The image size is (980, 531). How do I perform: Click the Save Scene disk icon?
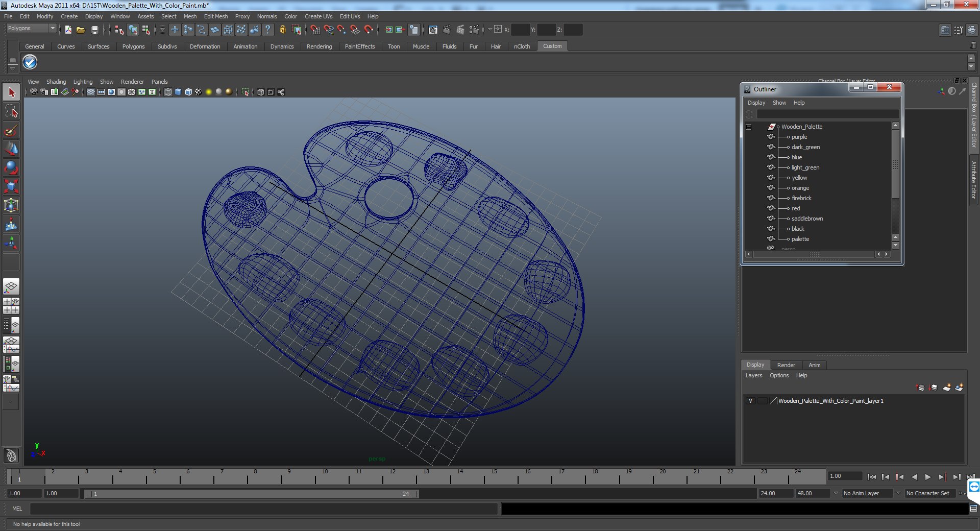(94, 30)
